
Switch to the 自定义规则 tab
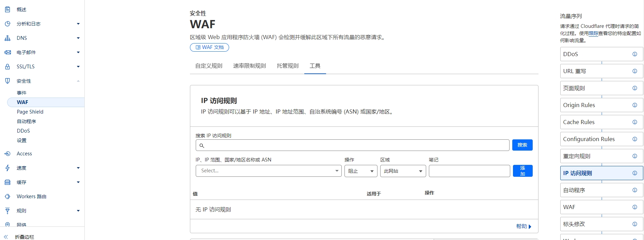coord(209,66)
